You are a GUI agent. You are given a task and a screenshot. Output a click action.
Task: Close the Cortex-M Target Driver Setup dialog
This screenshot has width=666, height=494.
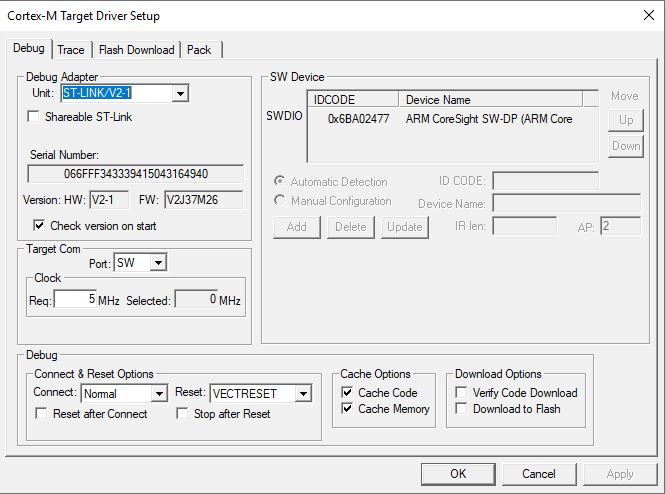(649, 15)
